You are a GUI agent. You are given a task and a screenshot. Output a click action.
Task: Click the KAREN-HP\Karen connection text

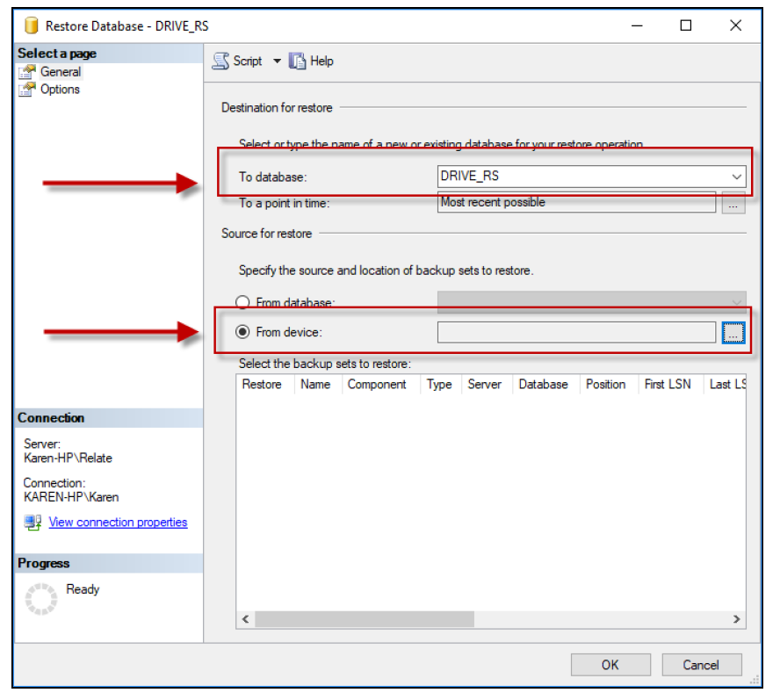(71, 497)
